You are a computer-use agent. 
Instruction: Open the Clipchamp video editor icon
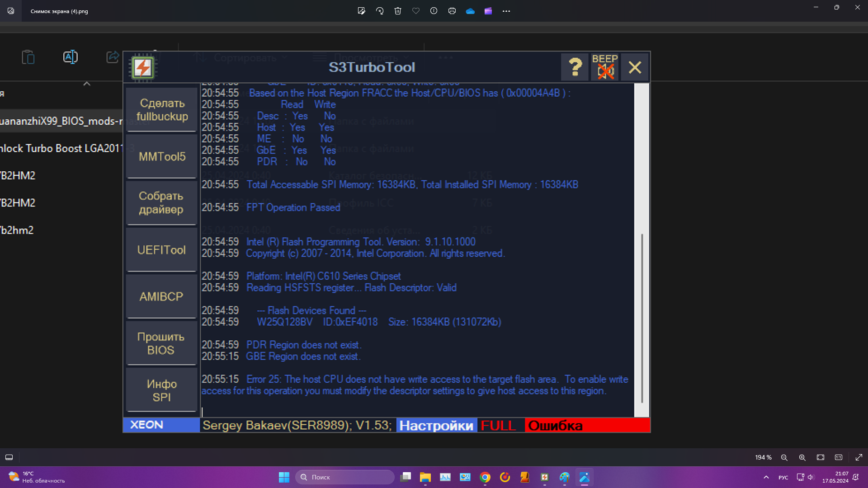488,11
